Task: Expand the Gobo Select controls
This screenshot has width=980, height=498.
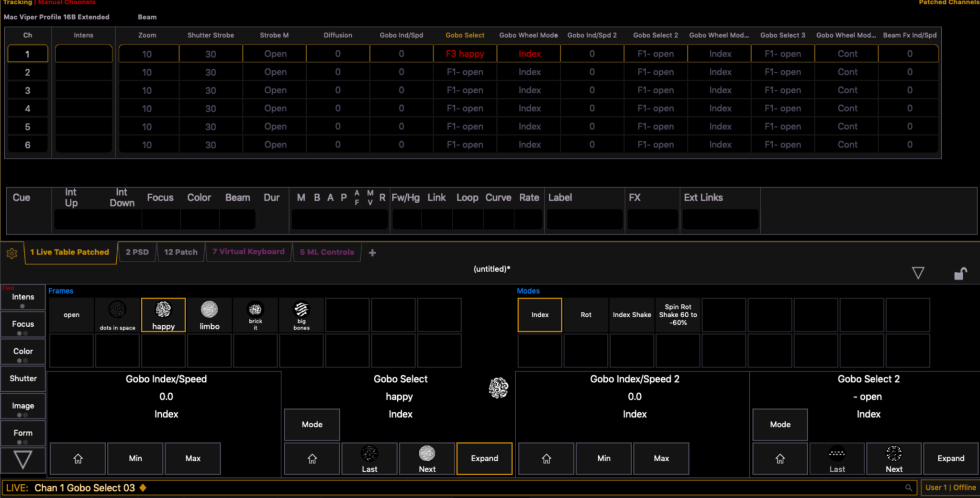Action: tap(484, 458)
